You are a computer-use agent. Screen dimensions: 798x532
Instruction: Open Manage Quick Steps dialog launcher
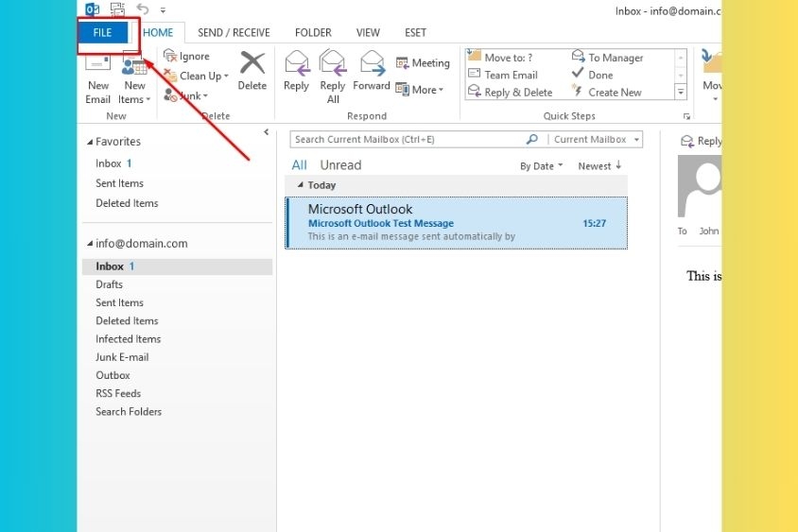click(x=686, y=116)
